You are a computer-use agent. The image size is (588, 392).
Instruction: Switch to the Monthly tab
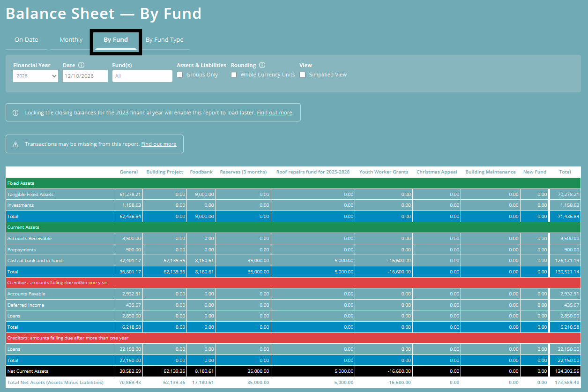tap(71, 40)
